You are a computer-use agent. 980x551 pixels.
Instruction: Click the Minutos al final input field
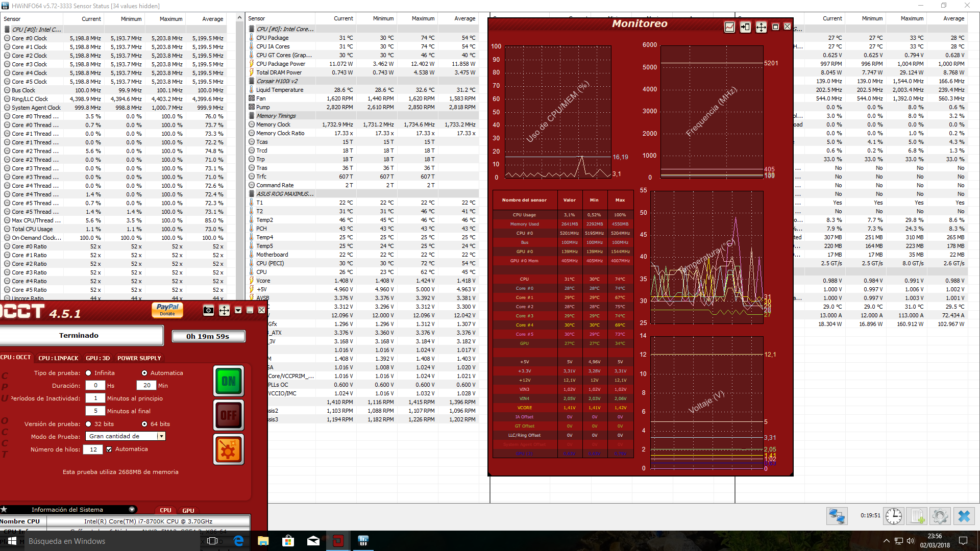click(95, 411)
